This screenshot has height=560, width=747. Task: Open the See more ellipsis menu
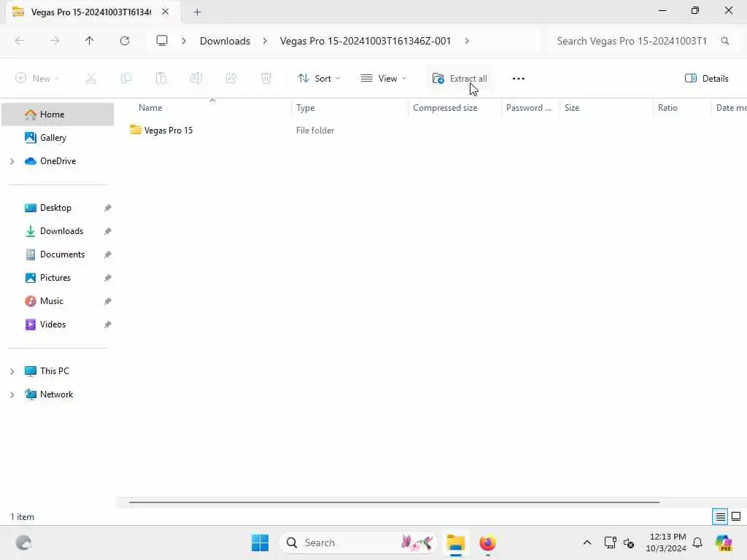coord(519,79)
